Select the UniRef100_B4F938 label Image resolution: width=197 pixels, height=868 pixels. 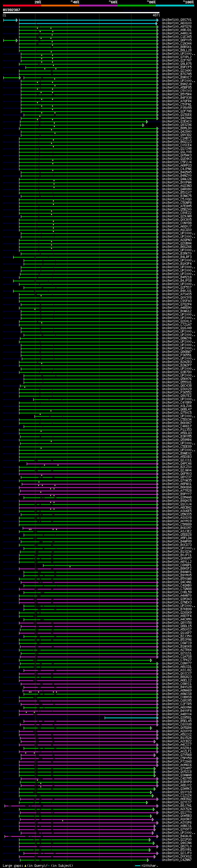[x=177, y=98]
